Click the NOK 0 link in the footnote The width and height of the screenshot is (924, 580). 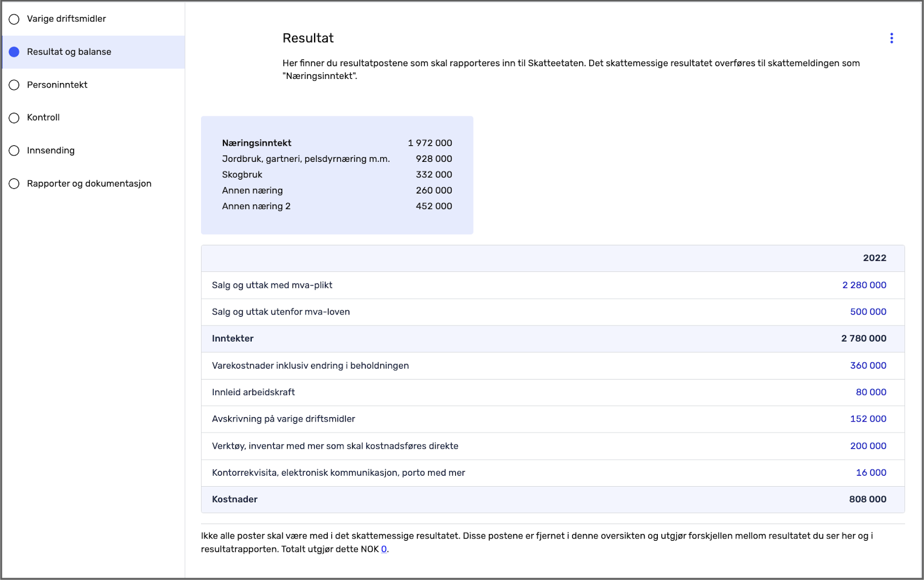click(x=384, y=549)
